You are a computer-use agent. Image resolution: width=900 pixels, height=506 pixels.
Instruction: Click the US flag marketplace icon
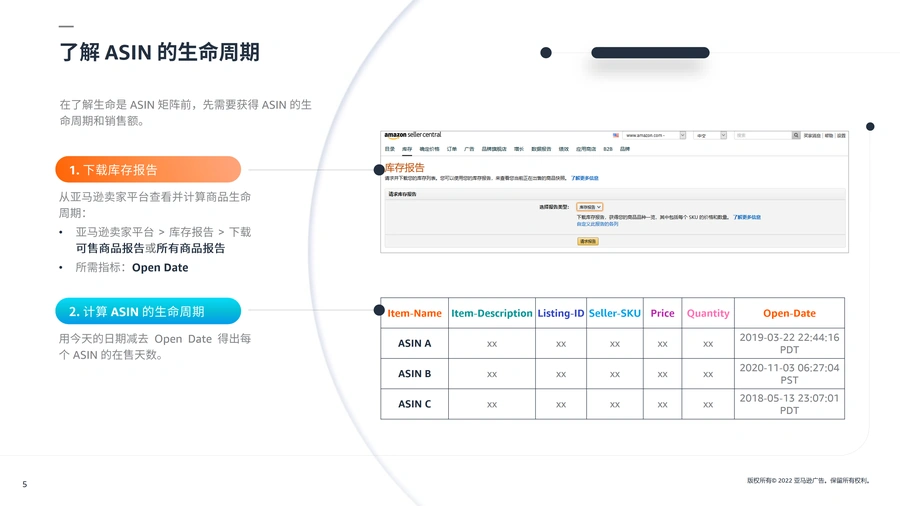pyautogui.click(x=616, y=135)
